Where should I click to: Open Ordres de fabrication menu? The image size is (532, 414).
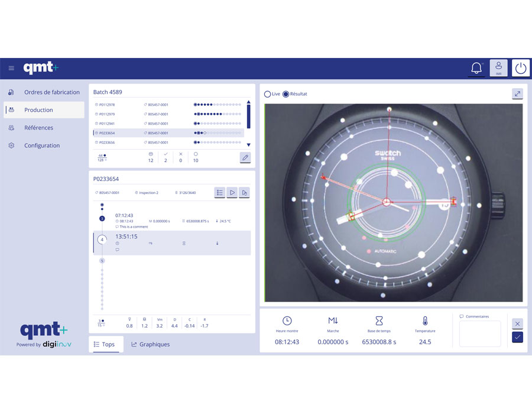pyautogui.click(x=51, y=92)
